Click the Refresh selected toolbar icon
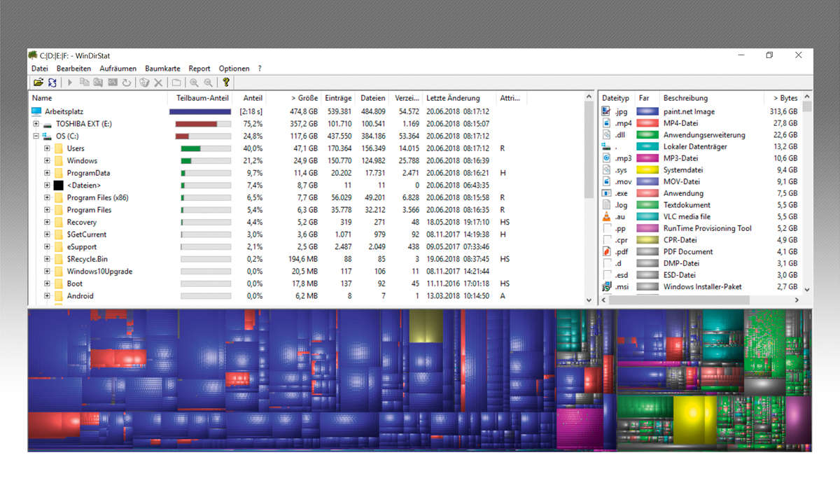 127,83
